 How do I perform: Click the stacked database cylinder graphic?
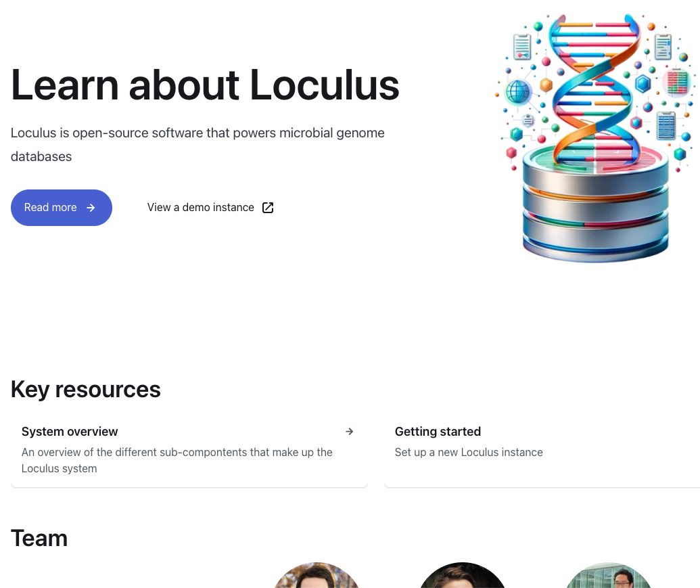pyautogui.click(x=595, y=206)
